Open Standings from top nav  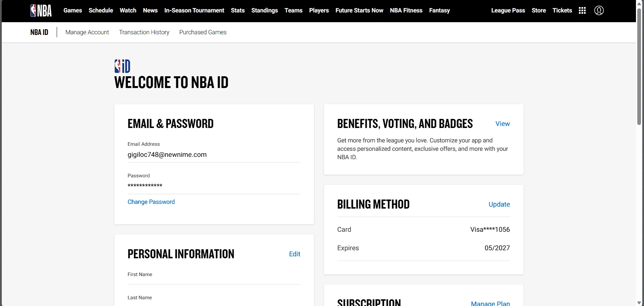[265, 10]
